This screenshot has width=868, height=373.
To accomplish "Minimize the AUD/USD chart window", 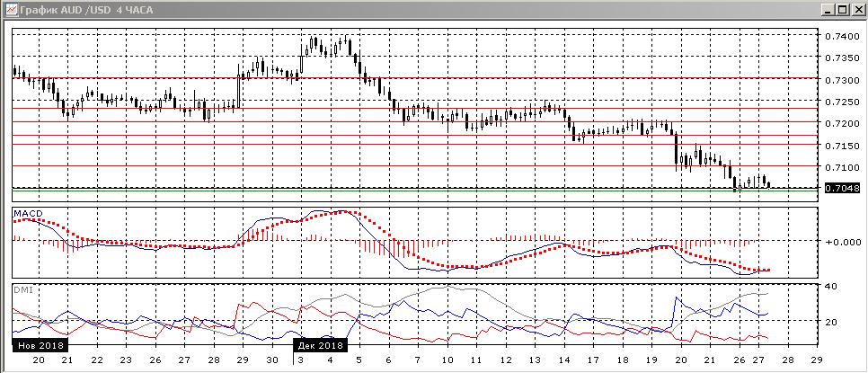I will tap(828, 9).
